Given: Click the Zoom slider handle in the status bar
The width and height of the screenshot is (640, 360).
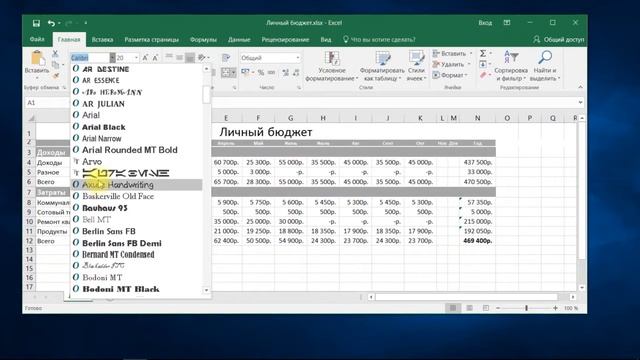Looking at the screenshot, I should coord(527,308).
